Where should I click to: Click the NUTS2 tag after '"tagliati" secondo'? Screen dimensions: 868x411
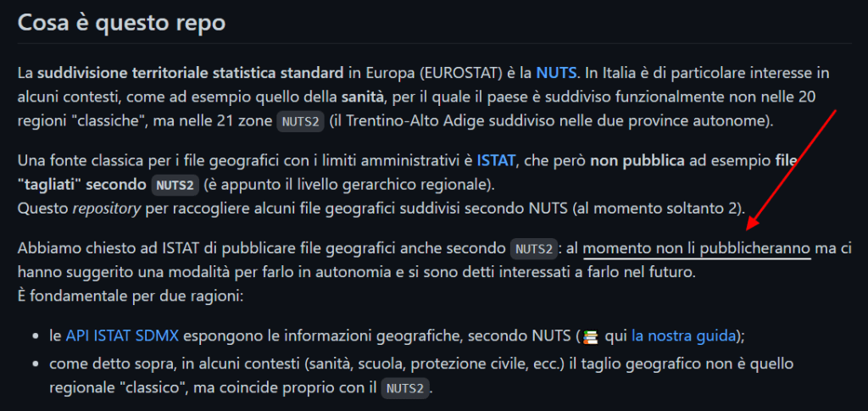click(175, 185)
